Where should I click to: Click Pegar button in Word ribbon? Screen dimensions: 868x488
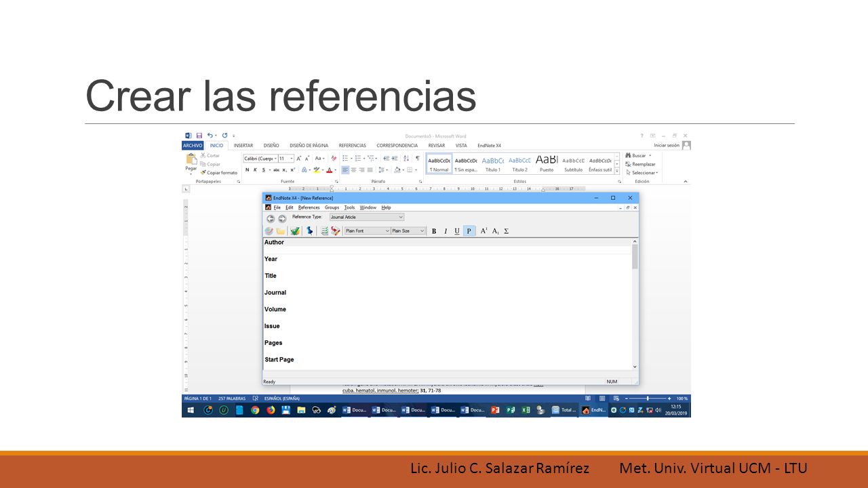coord(191,163)
